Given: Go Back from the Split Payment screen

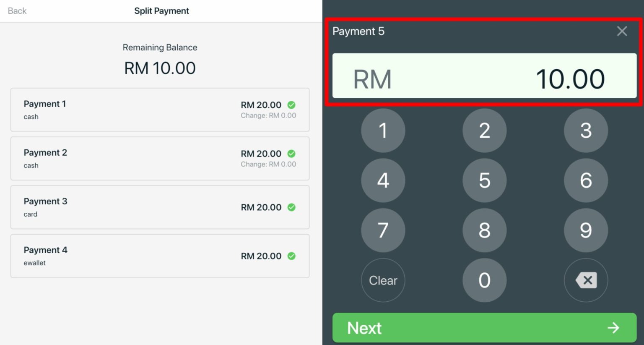Looking at the screenshot, I should tap(17, 10).
